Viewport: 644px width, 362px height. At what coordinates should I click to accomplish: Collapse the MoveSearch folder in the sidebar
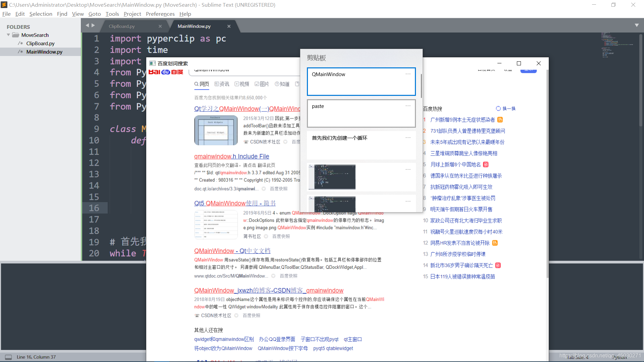[8, 35]
